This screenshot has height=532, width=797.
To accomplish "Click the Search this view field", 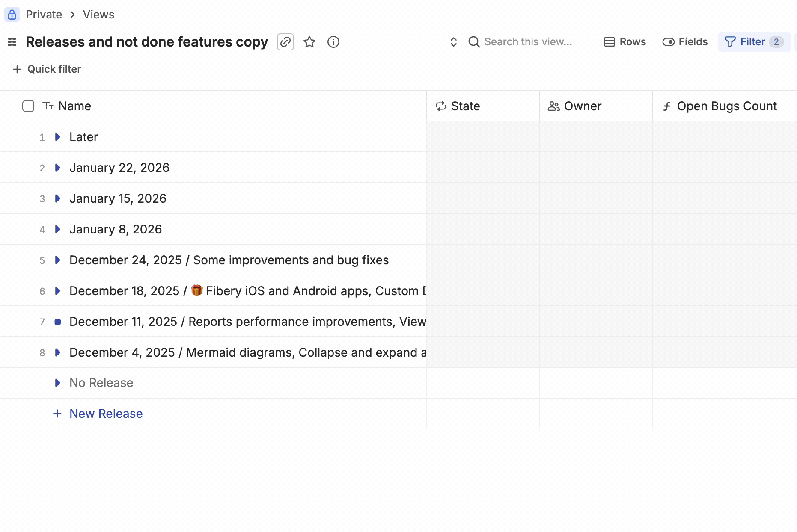I will coord(528,42).
